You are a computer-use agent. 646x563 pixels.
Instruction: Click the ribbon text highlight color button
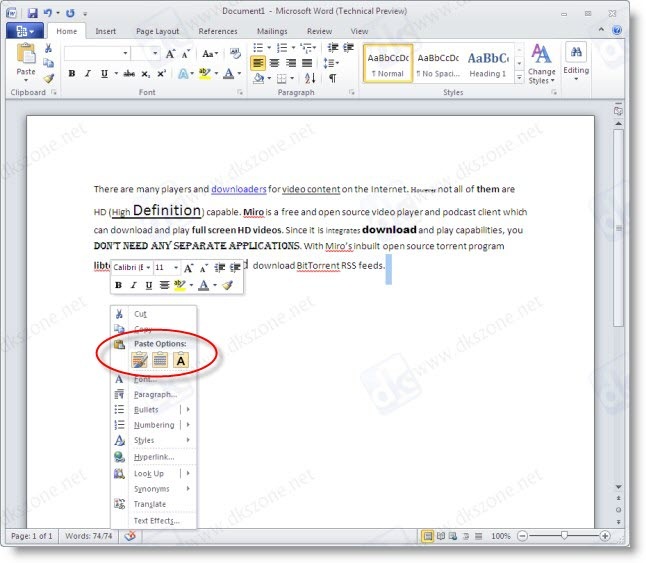204,74
